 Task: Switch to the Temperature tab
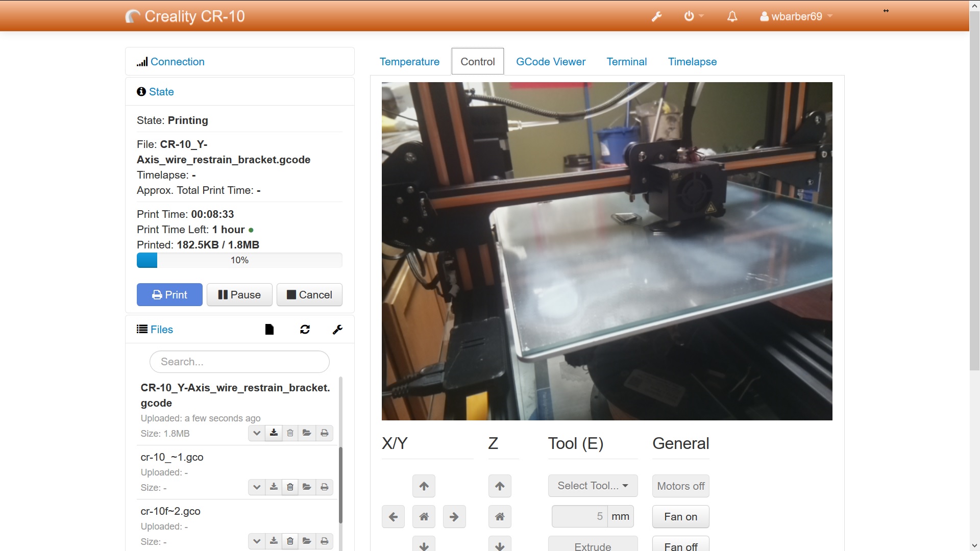pos(409,62)
